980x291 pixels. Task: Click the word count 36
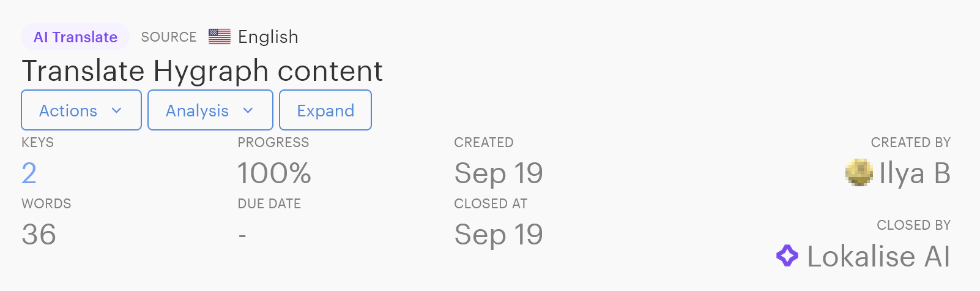tap(39, 235)
